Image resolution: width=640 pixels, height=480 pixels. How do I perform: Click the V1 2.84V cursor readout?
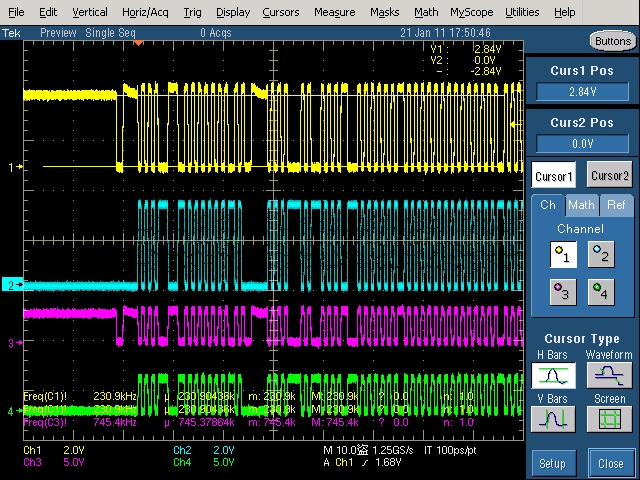coord(466,49)
